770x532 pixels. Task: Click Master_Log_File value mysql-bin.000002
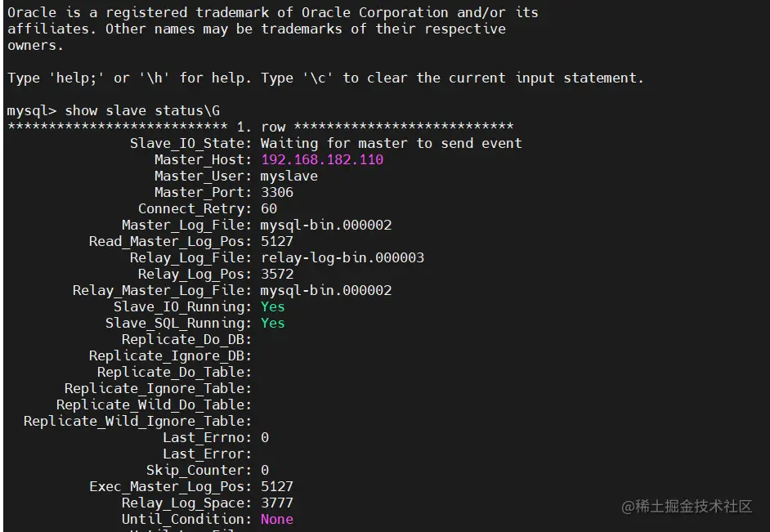[x=326, y=226]
